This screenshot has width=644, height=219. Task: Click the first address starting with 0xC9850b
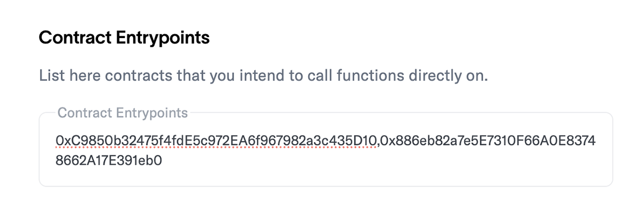tap(216, 140)
